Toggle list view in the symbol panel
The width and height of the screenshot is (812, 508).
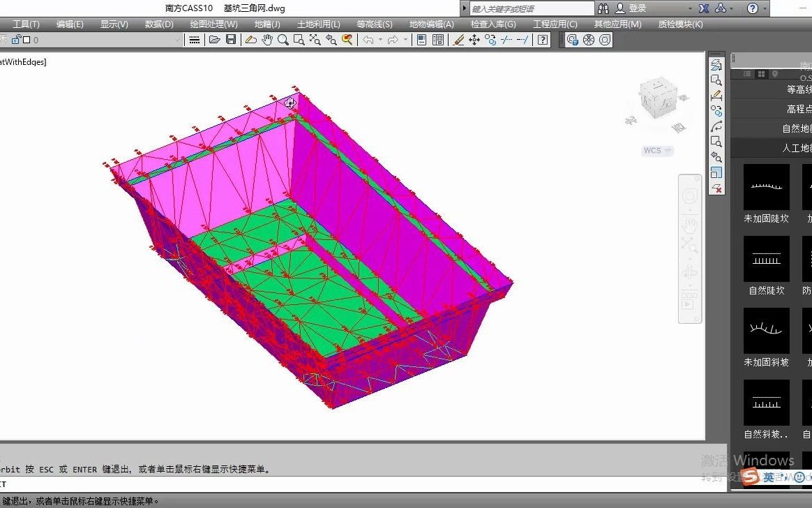tap(747, 74)
